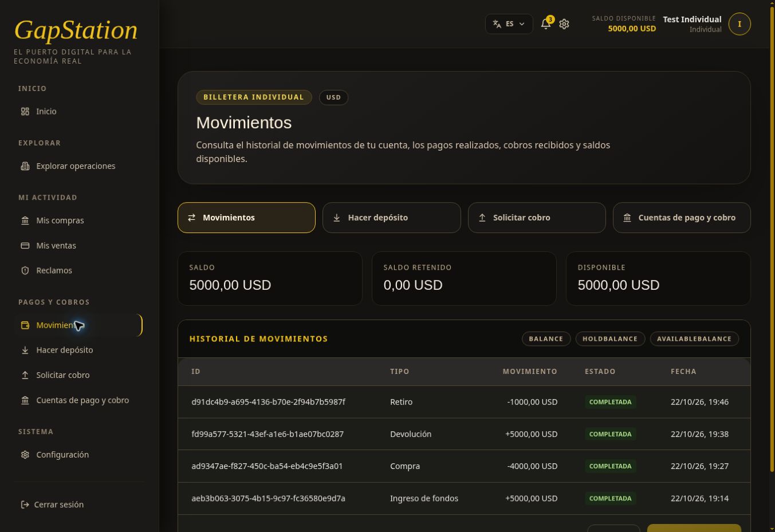Image resolution: width=775 pixels, height=532 pixels.
Task: Click the sidebar Solicitar cobro upload icon
Action: tap(25, 375)
